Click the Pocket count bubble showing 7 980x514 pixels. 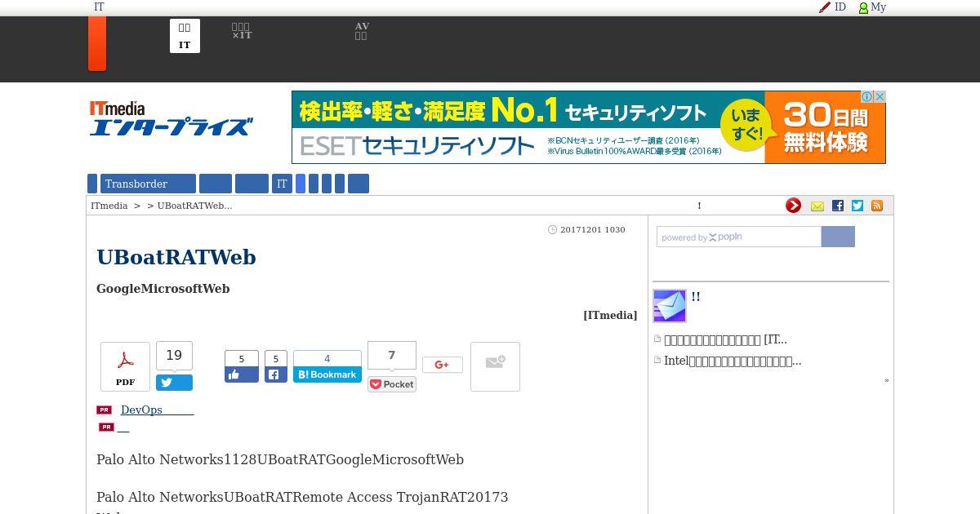[x=392, y=356]
